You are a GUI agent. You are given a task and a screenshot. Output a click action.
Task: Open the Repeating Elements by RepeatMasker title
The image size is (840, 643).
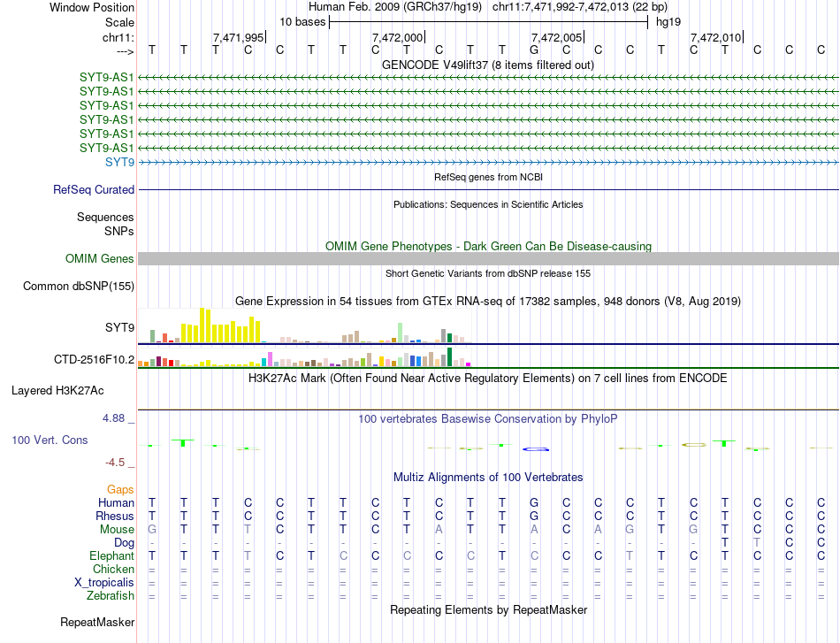488,609
